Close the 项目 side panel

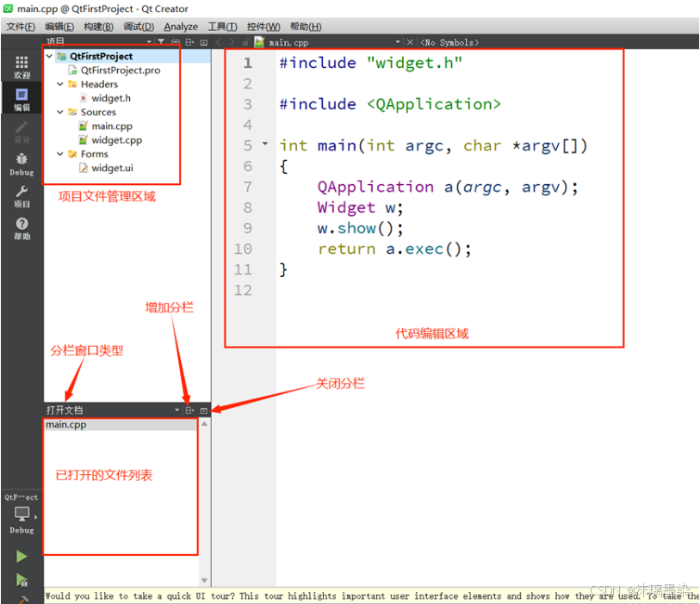[x=204, y=42]
